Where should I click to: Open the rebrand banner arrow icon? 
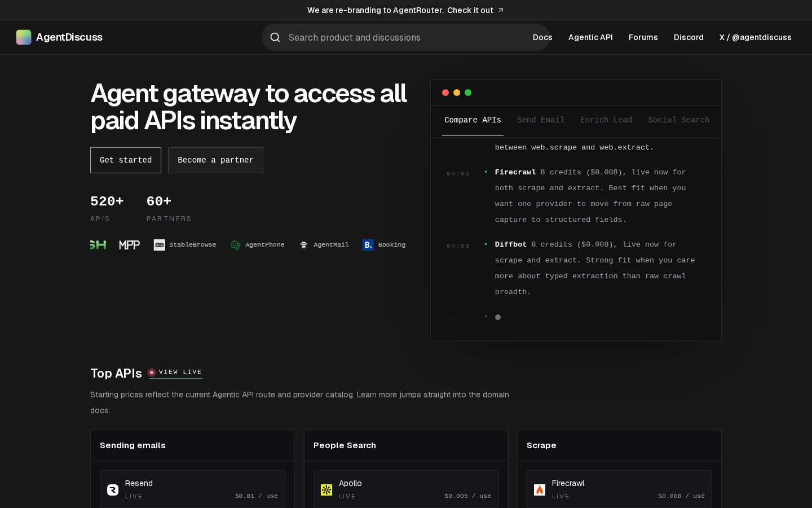[501, 10]
